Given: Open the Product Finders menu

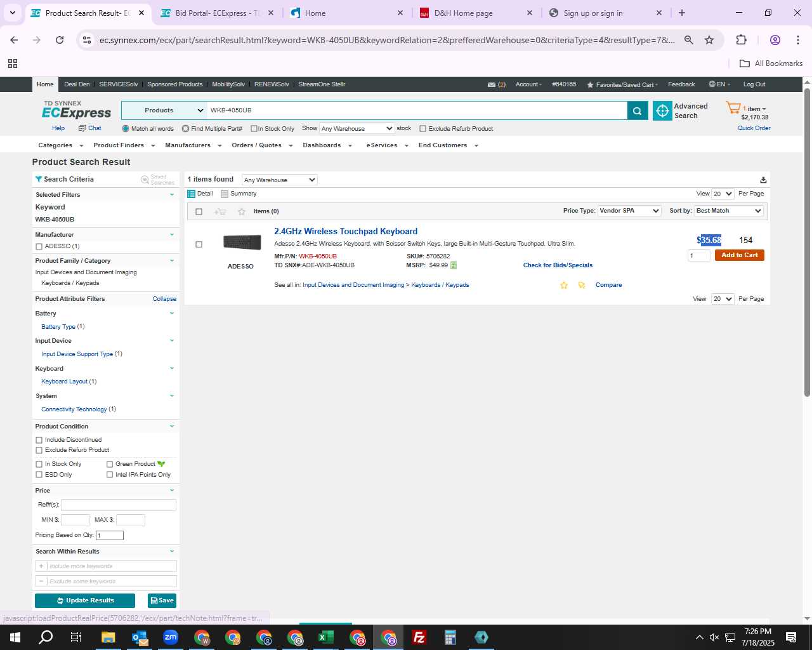Looking at the screenshot, I should (124, 145).
